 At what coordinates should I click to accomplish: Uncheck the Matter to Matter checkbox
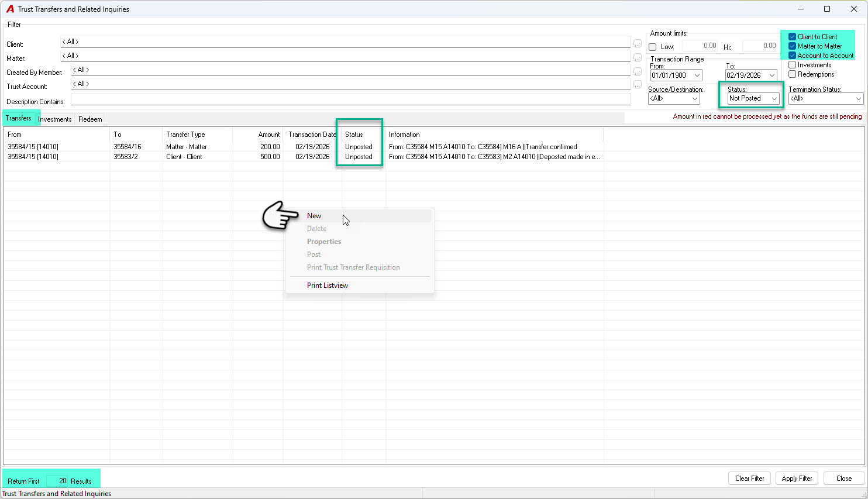coord(793,46)
